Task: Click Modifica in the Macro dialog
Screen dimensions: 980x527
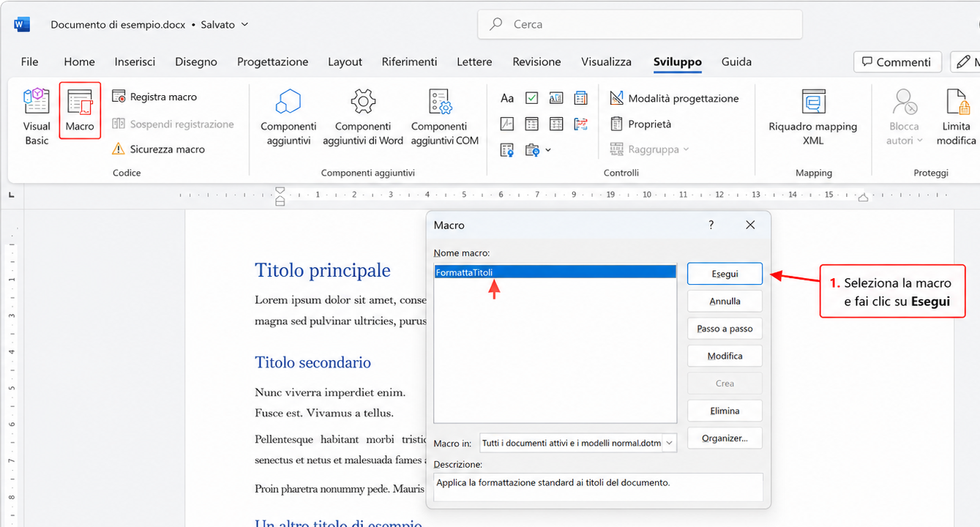Action: coord(725,356)
